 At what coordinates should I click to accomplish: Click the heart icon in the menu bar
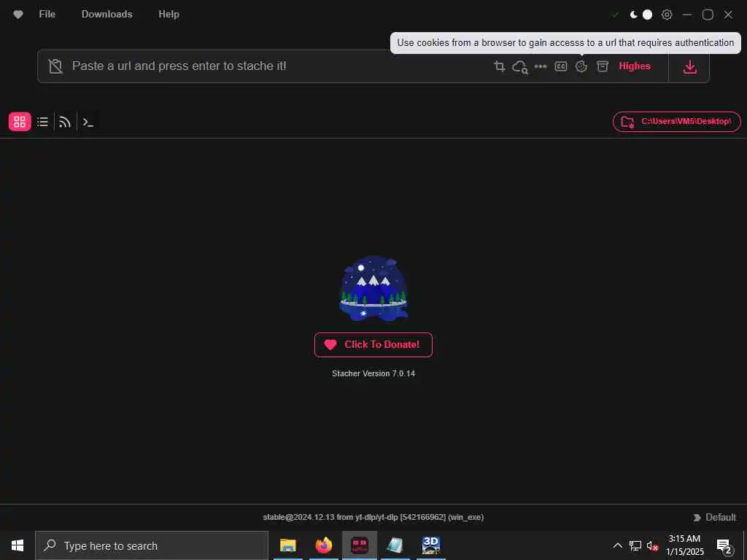pyautogui.click(x=18, y=15)
